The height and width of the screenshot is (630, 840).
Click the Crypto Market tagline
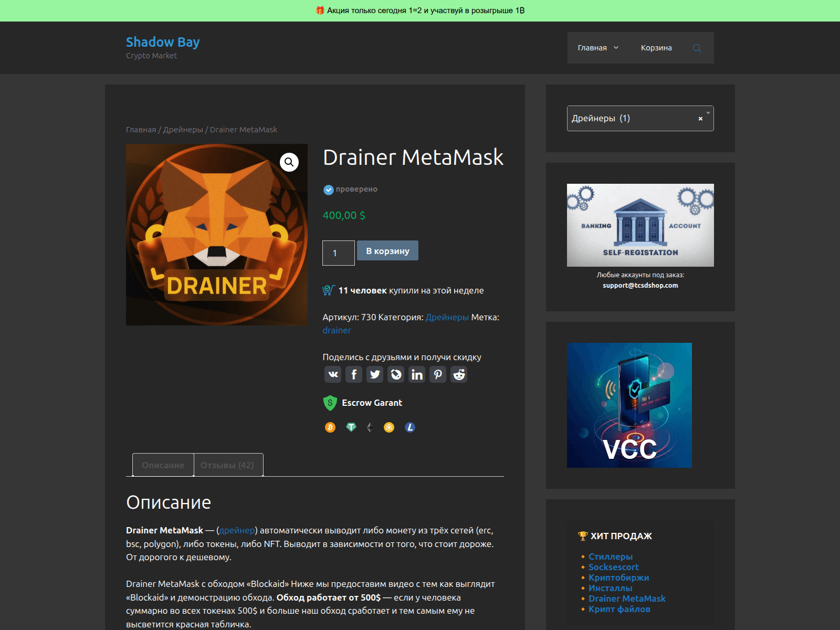pyautogui.click(x=151, y=56)
